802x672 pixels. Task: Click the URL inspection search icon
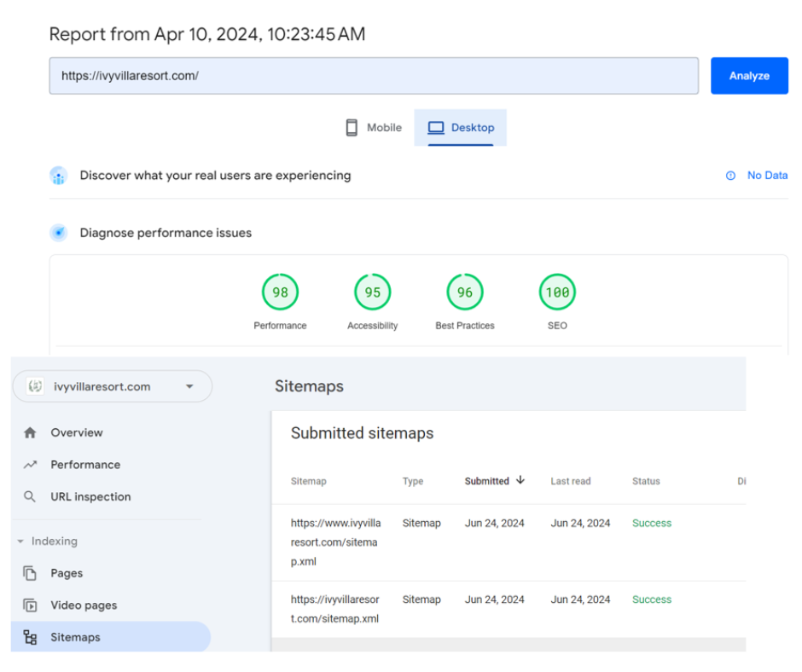point(31,496)
